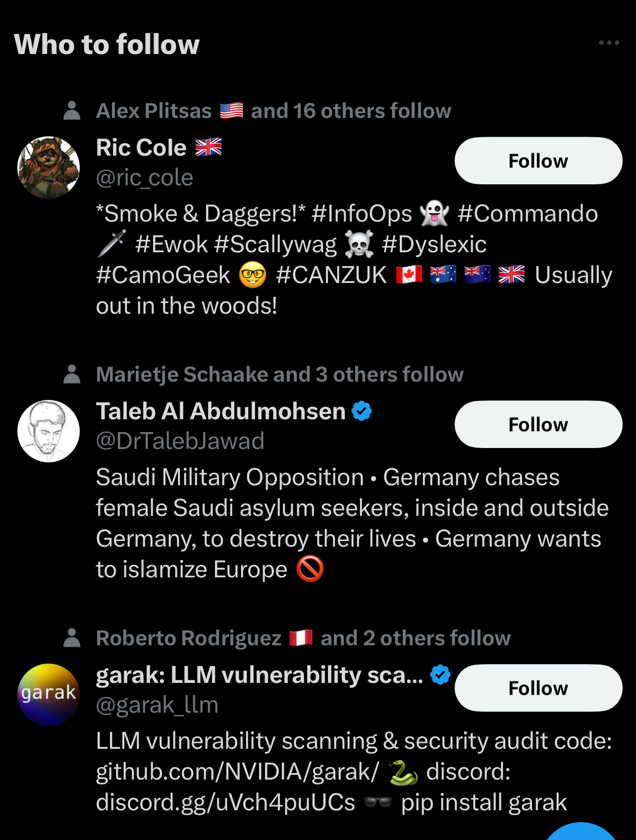636x840 pixels.
Task: Click the verified badge beside garak
Action: (x=440, y=675)
